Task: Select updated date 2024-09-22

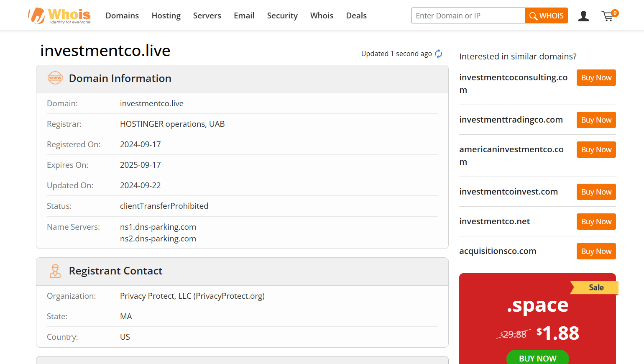Action: 140,185
